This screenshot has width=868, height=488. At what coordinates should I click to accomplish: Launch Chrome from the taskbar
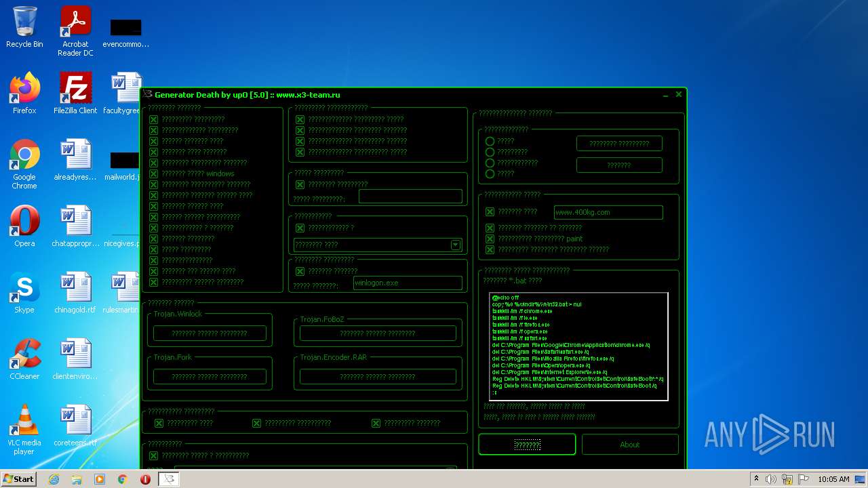(122, 479)
